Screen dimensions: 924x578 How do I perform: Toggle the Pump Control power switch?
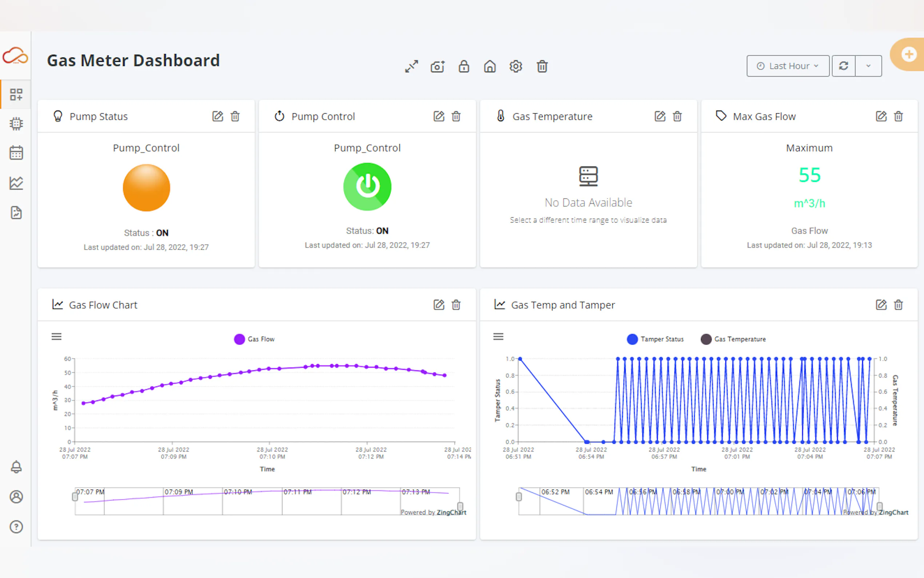pyautogui.click(x=367, y=187)
